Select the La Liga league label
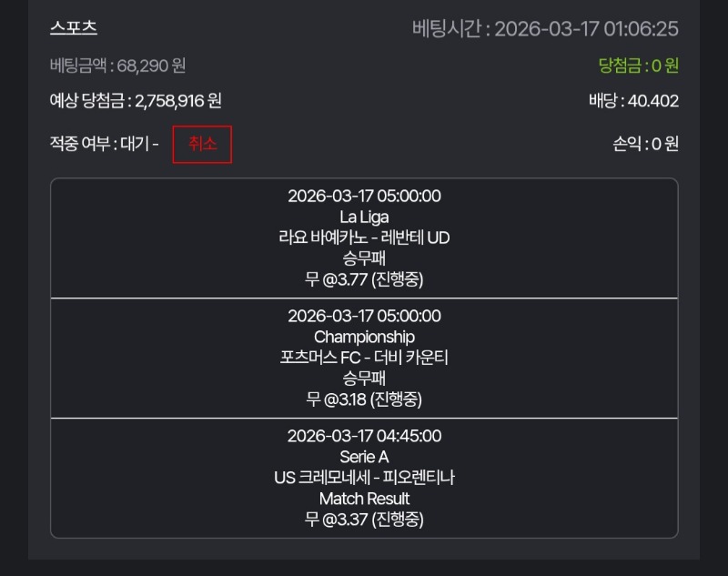 click(x=364, y=217)
